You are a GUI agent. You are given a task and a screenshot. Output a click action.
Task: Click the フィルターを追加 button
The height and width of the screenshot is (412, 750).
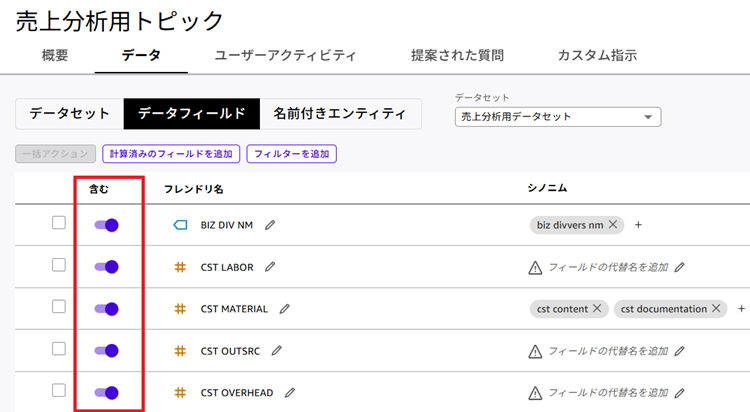(292, 154)
